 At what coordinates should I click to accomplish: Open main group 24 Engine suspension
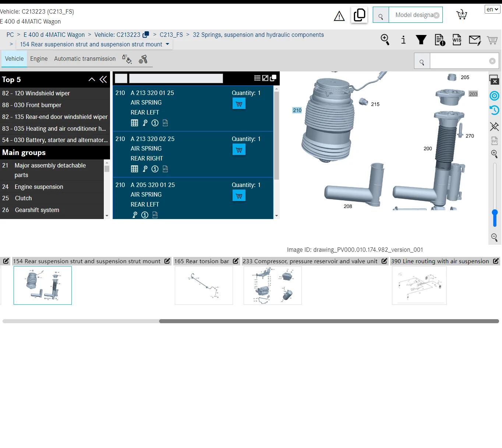(x=52, y=187)
